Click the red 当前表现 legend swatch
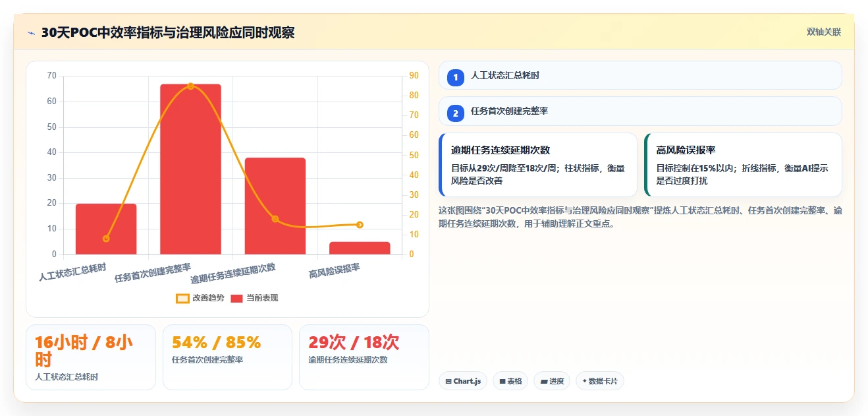 237,298
